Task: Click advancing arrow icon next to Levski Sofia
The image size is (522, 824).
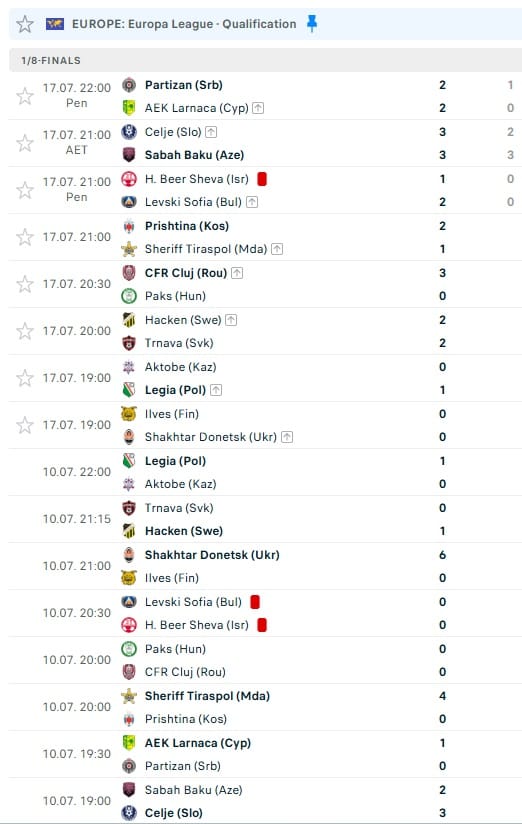Action: tap(252, 202)
